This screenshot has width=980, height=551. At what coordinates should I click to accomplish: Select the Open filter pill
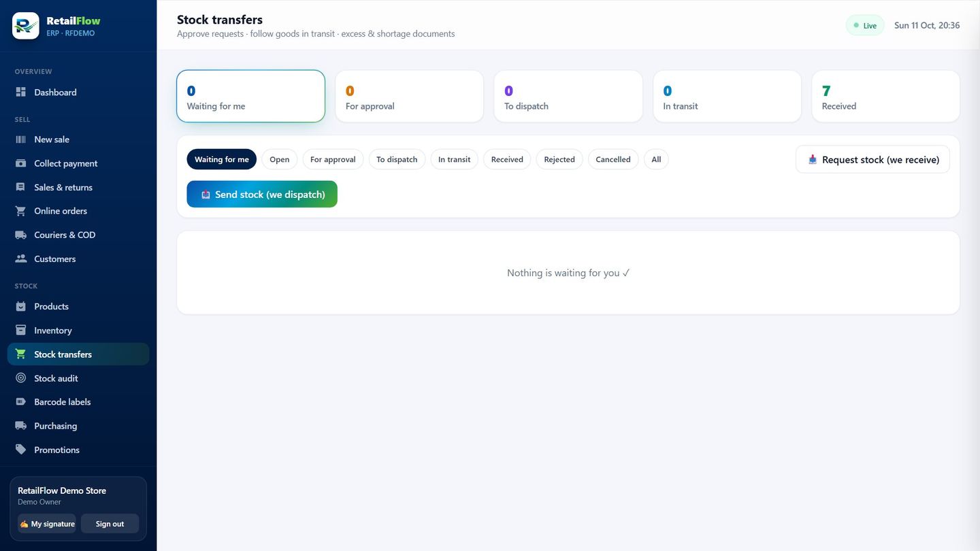pos(280,159)
